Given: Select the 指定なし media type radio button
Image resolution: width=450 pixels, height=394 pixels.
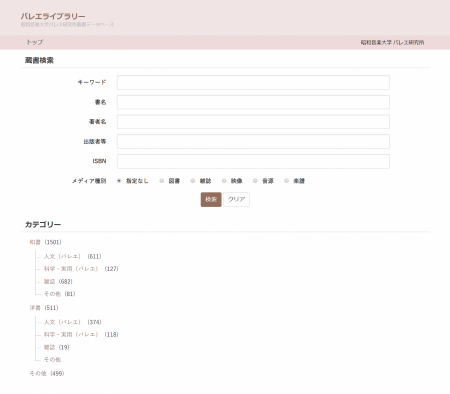Looking at the screenshot, I should click(119, 181).
